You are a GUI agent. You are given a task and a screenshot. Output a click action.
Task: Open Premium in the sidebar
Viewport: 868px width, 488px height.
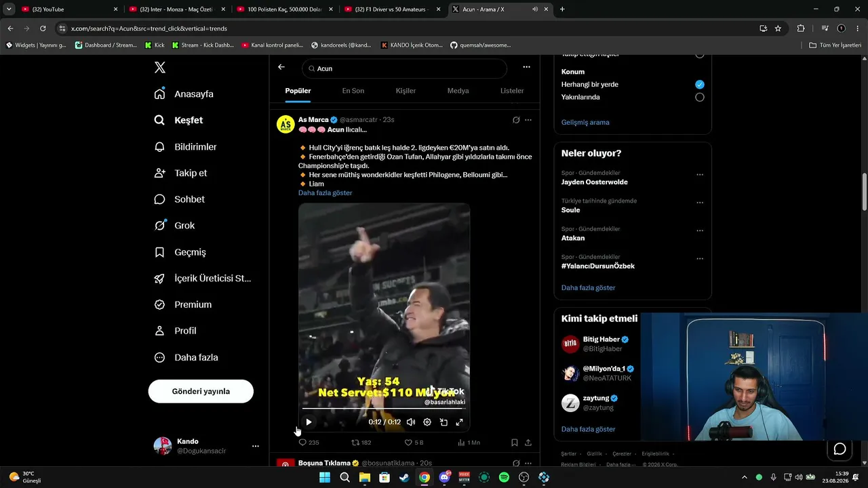tap(183, 304)
